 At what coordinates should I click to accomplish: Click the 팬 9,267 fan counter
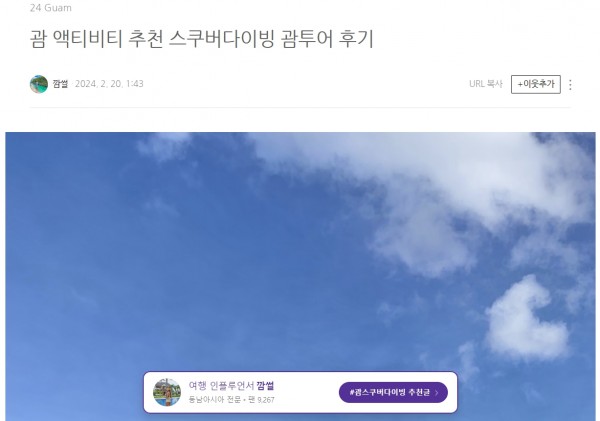[x=261, y=400]
